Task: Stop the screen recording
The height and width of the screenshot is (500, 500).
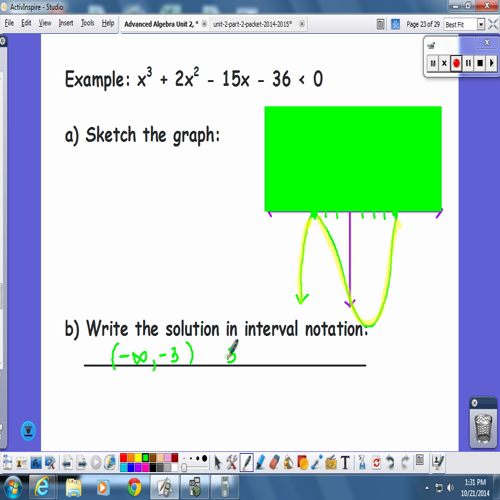Action: (480, 63)
